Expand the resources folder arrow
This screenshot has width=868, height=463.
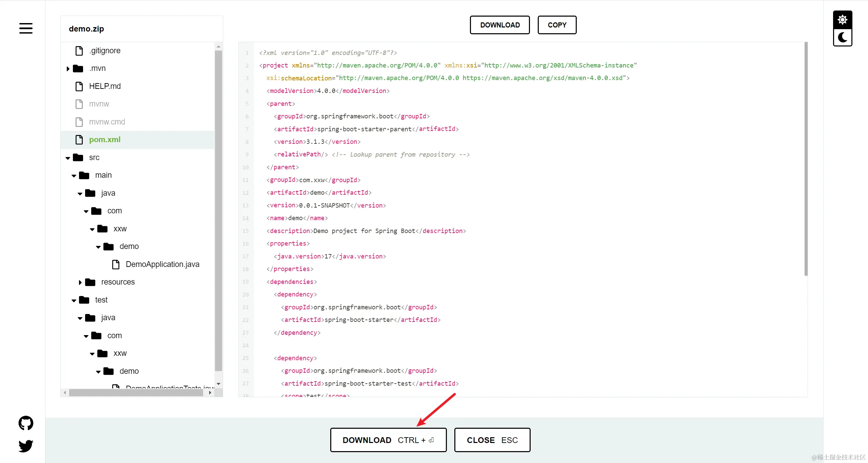tap(80, 283)
